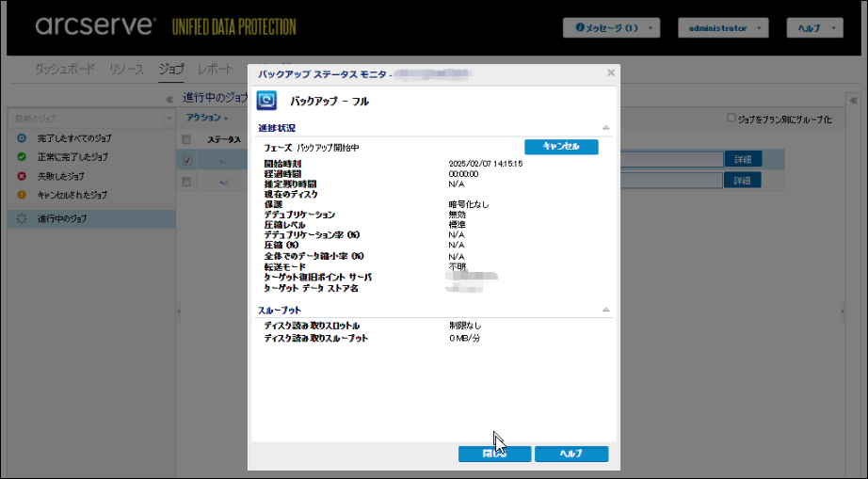This screenshot has height=479, width=868.
Task: Switch to リソース tab
Action: click(126, 69)
